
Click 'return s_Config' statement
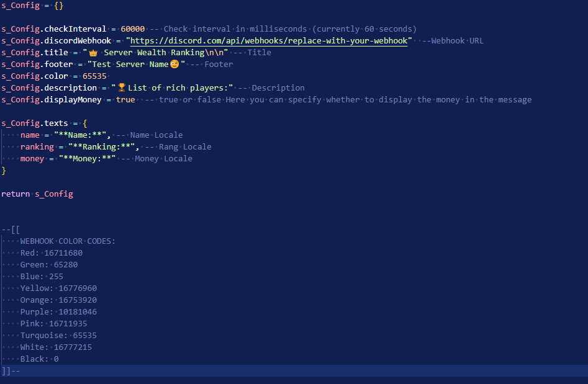(x=37, y=194)
